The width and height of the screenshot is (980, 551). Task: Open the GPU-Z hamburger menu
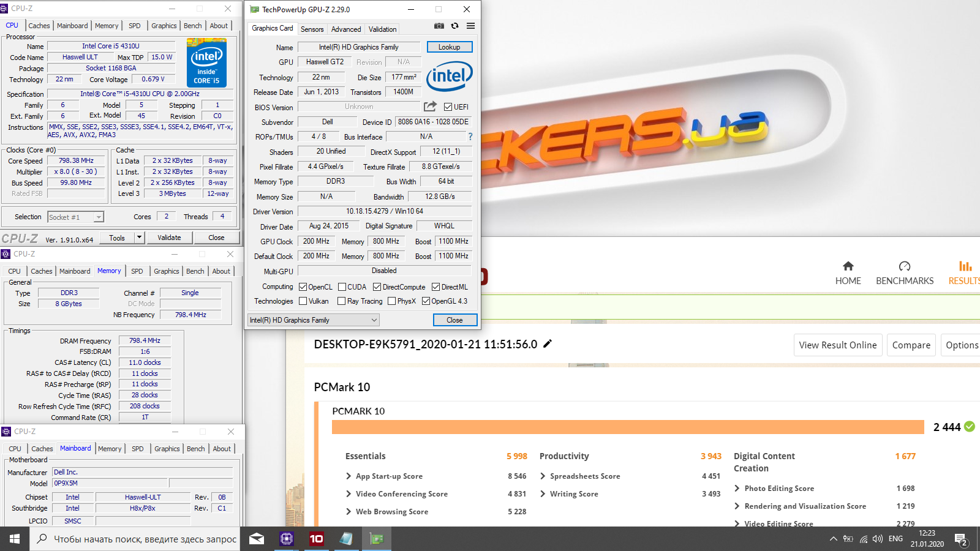[x=470, y=26]
